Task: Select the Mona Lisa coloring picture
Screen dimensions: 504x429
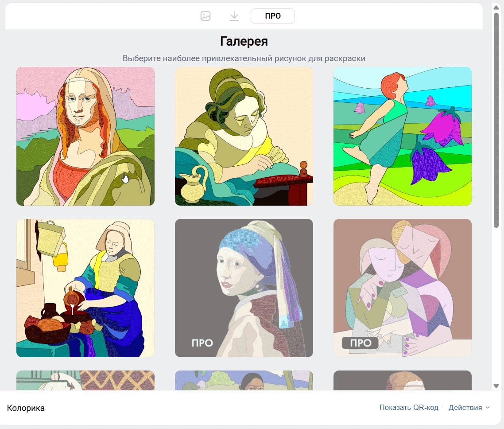Action: (x=85, y=136)
